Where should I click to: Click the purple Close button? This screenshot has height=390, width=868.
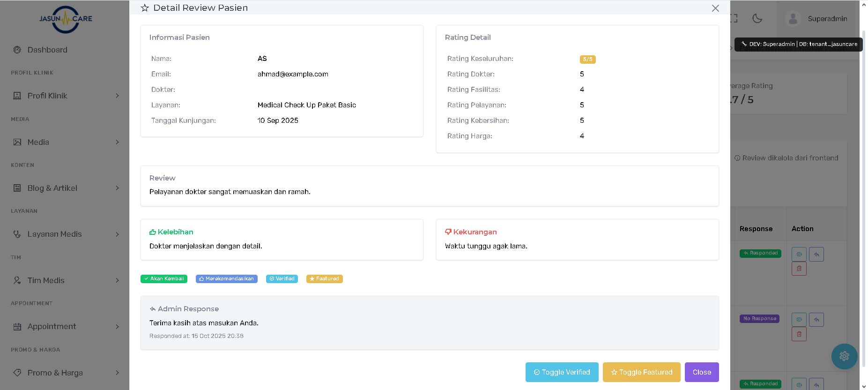[x=701, y=372]
